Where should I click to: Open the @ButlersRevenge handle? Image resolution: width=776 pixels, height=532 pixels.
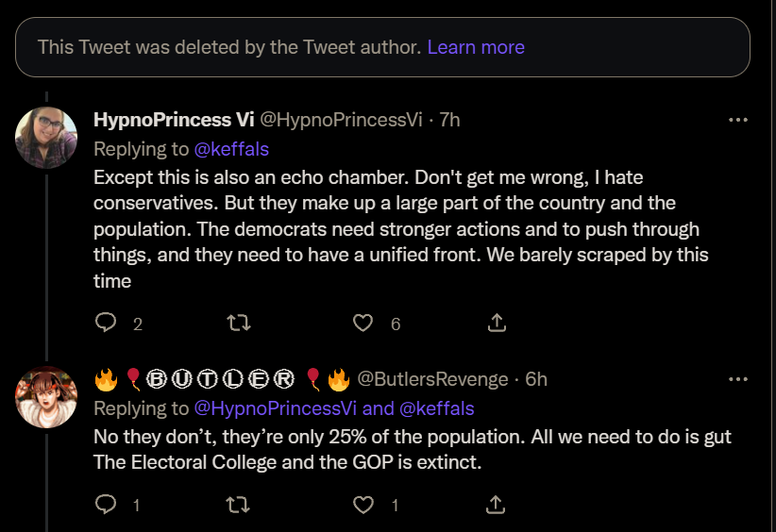[432, 379]
